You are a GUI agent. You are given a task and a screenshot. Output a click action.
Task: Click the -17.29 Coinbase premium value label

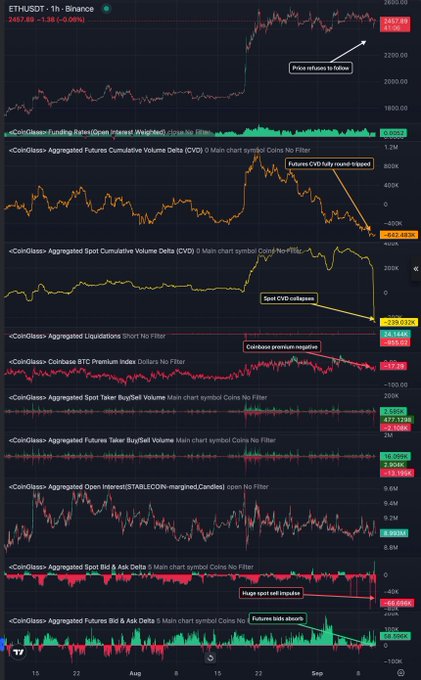point(394,366)
